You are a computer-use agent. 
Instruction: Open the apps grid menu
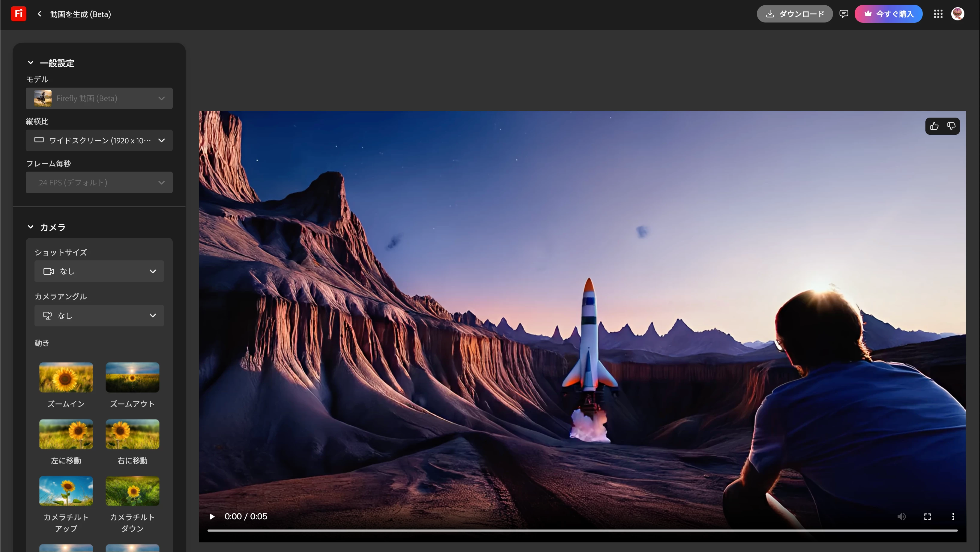[938, 14]
